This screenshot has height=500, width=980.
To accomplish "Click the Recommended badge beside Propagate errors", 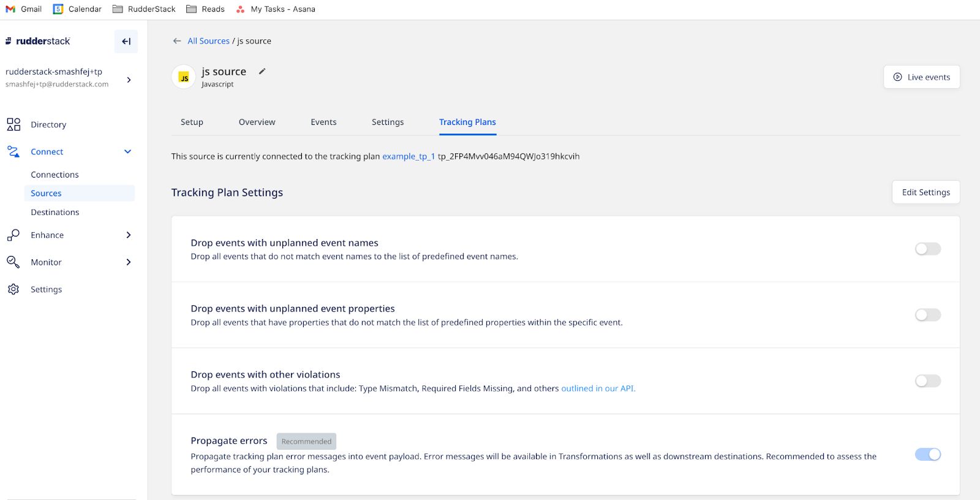I will [306, 441].
